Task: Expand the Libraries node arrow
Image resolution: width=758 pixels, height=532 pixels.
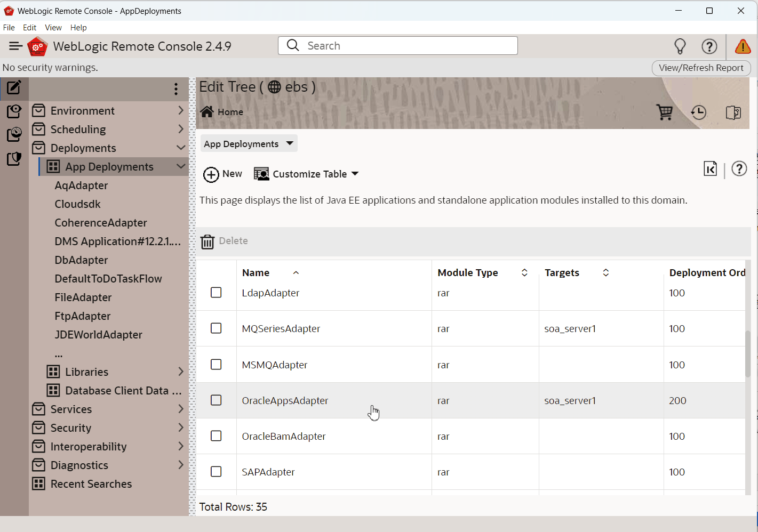Action: pyautogui.click(x=181, y=372)
